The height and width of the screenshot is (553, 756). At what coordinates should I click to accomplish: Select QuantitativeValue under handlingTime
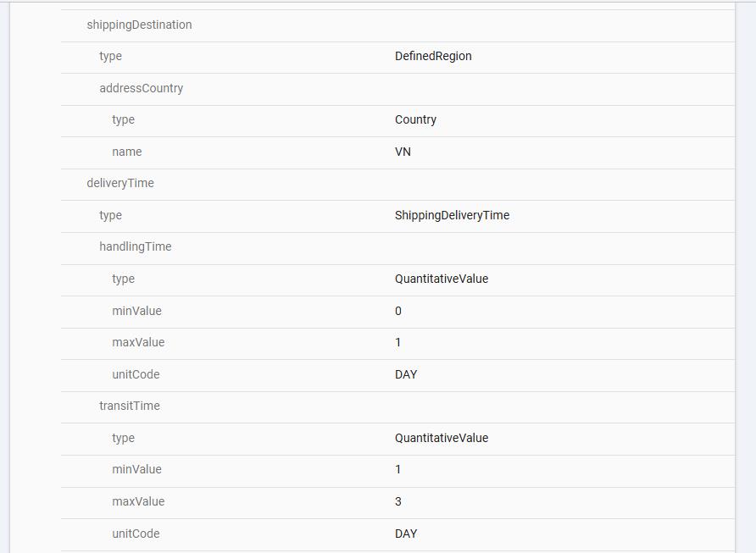click(x=442, y=279)
